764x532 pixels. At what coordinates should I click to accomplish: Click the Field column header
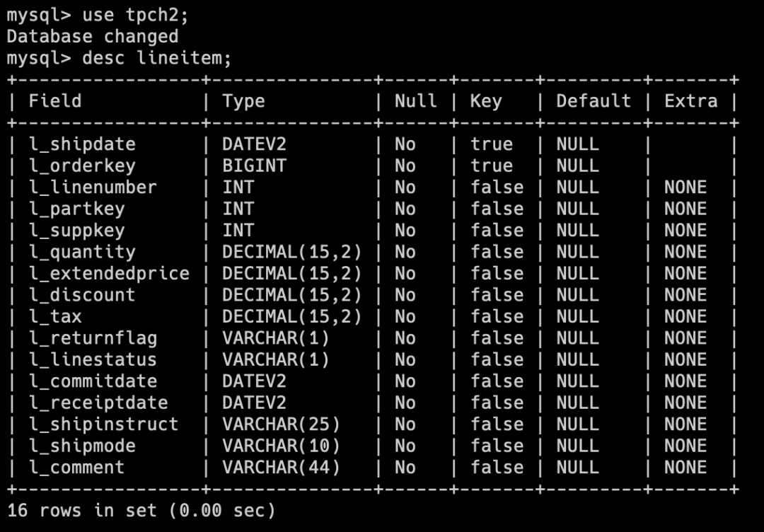pos(55,101)
